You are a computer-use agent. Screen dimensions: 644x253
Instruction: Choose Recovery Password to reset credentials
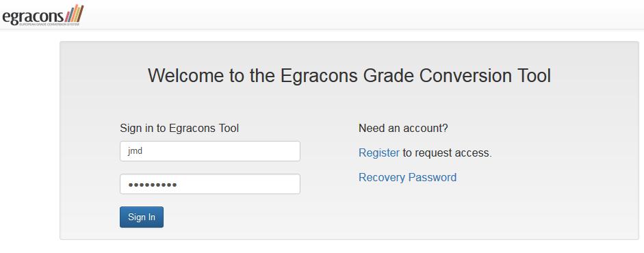click(x=407, y=178)
